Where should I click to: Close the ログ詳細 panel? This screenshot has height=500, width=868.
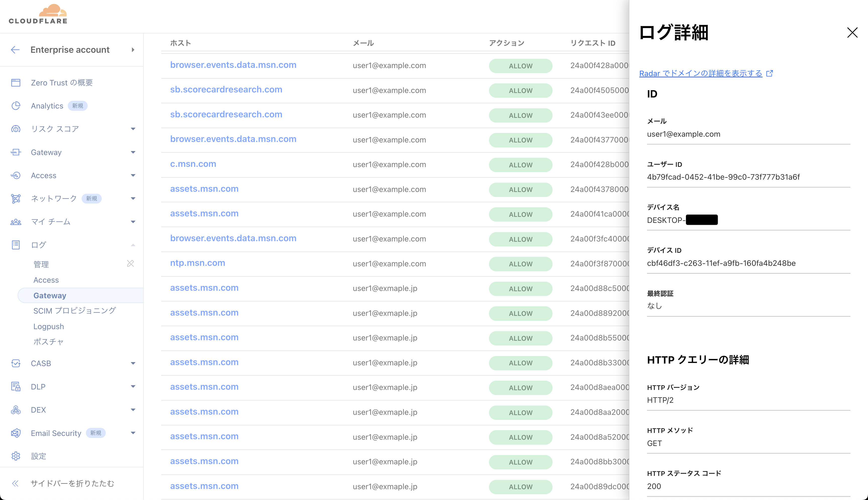tap(852, 33)
